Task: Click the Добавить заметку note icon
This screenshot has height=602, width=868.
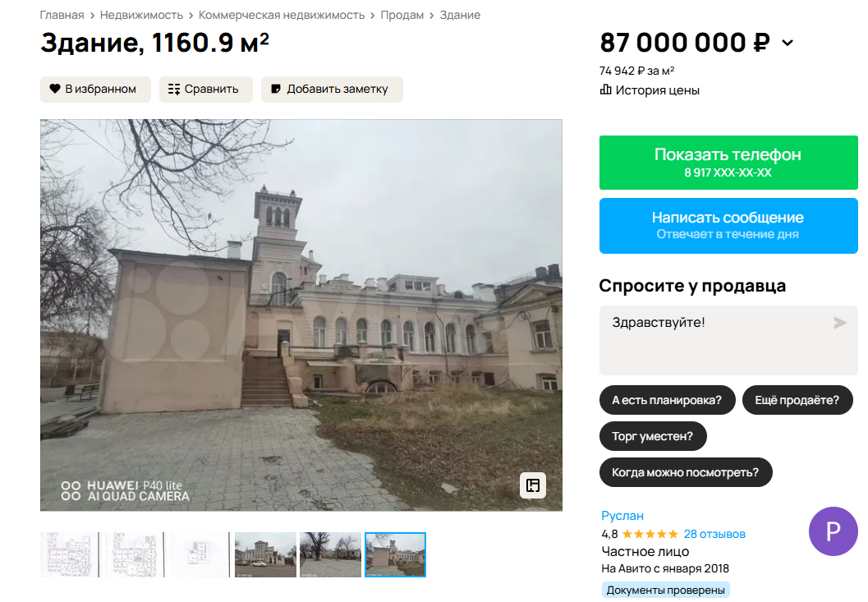Action: (276, 89)
